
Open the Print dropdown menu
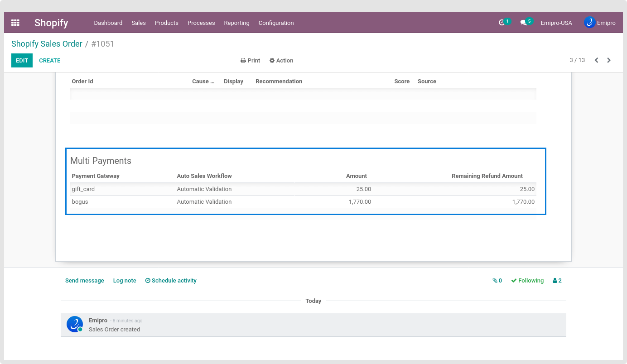(250, 61)
